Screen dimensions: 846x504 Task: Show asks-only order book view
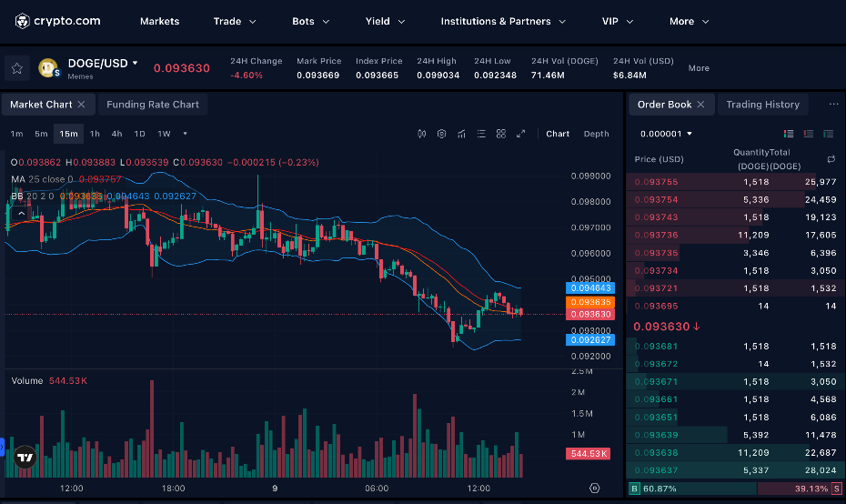coord(808,134)
